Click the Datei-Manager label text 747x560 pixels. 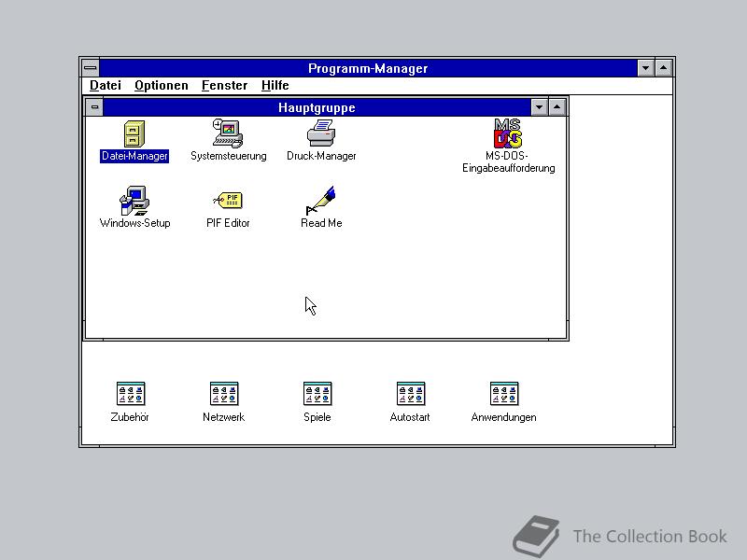(x=134, y=156)
